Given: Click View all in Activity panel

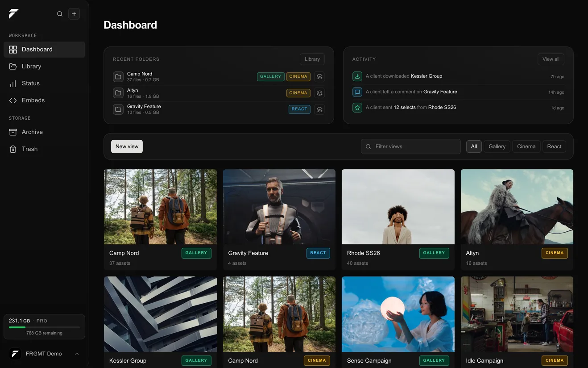Looking at the screenshot, I should click(x=551, y=59).
